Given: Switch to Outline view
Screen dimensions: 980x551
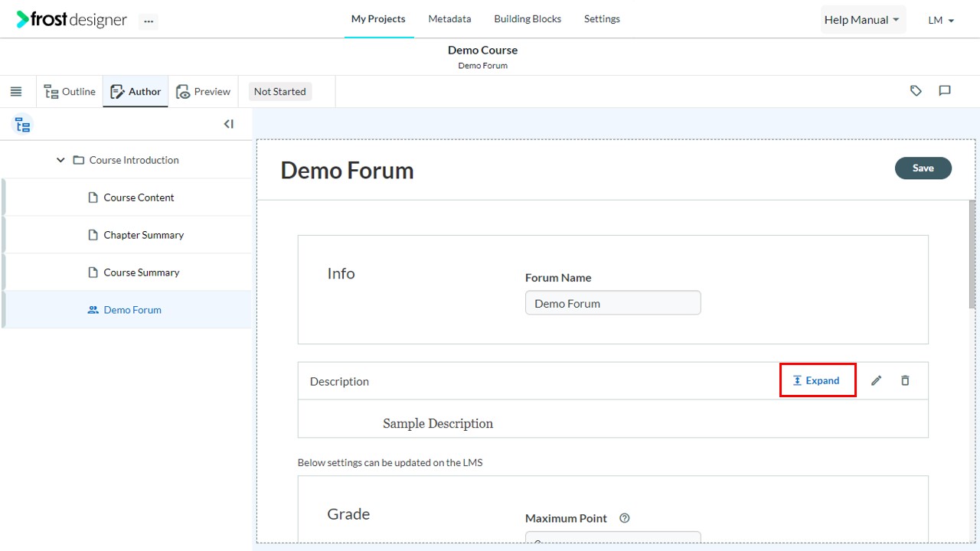Looking at the screenshot, I should tap(70, 92).
